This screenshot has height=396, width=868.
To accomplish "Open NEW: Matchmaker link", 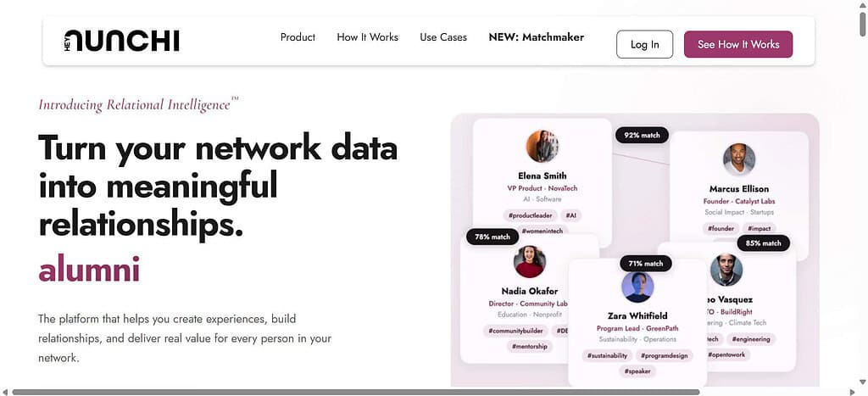I will coord(537,37).
